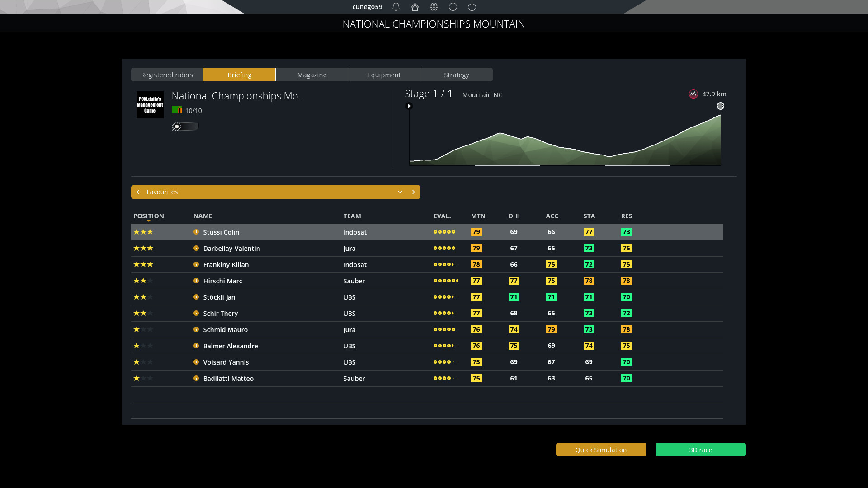This screenshot has width=868, height=488.
Task: Go to home via house icon
Action: pyautogui.click(x=415, y=7)
